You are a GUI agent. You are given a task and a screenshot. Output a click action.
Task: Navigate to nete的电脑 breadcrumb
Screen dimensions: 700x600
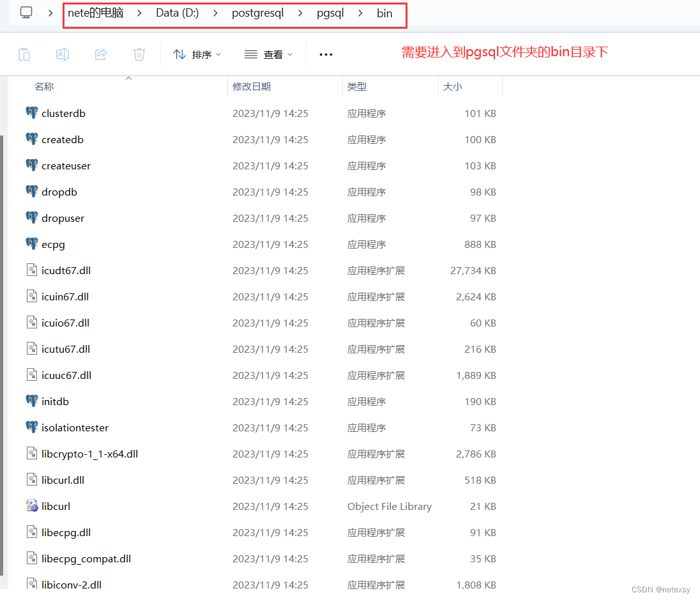(96, 13)
